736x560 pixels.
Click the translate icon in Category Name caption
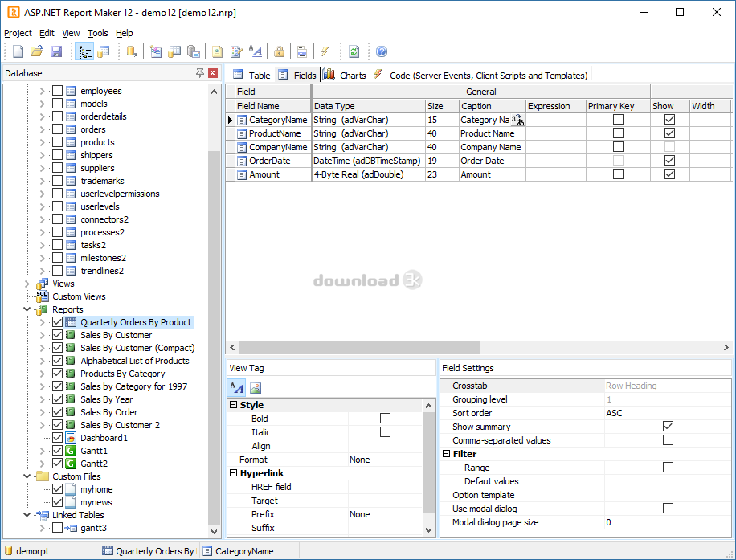pos(517,121)
